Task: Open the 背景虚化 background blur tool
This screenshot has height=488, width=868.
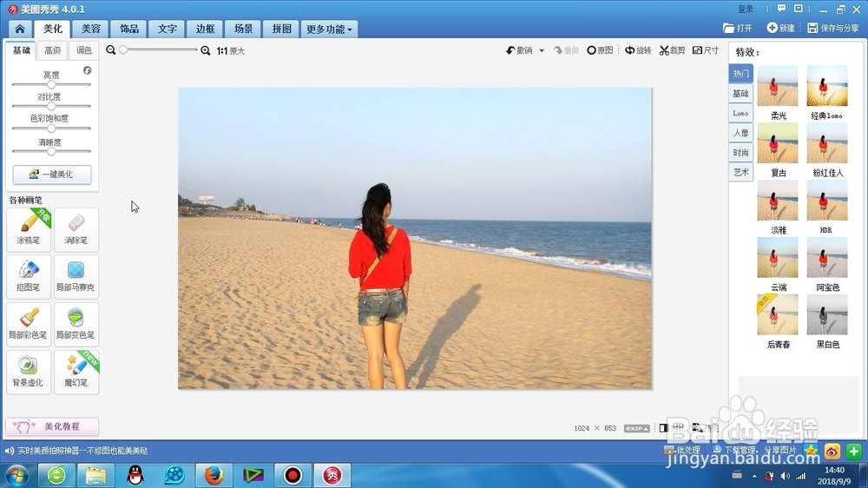Action: click(29, 372)
